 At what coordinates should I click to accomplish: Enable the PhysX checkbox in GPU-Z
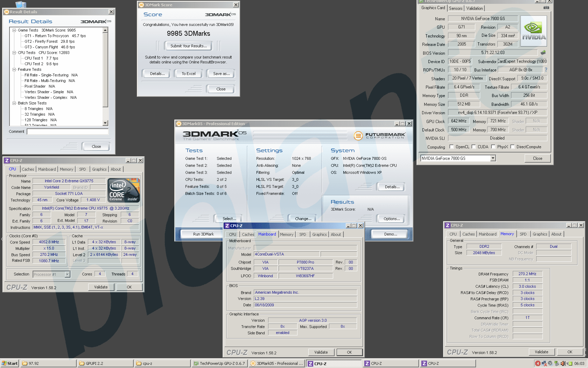point(493,147)
